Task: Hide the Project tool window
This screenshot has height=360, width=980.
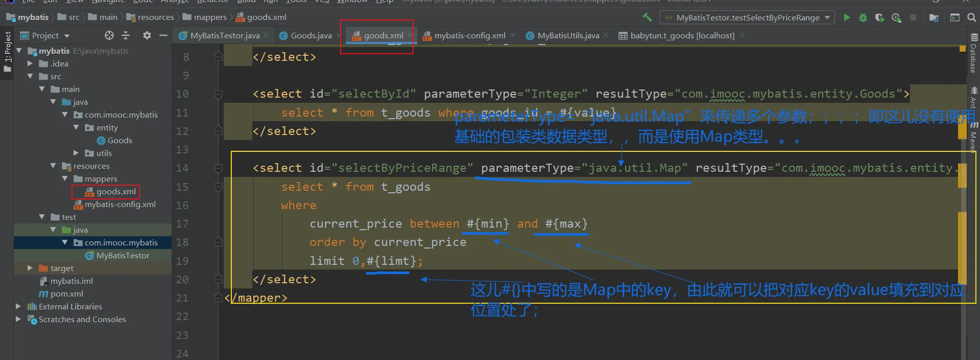Action: tap(163, 35)
